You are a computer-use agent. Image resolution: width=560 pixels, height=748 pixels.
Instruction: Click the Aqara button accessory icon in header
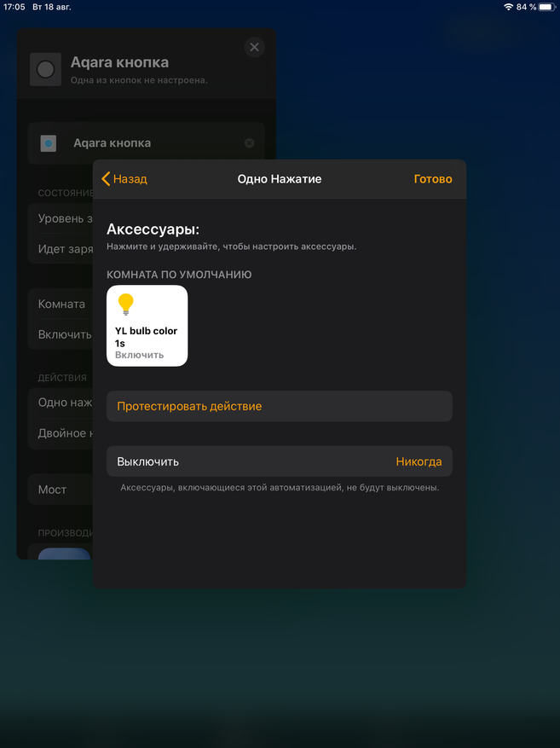click(x=46, y=69)
